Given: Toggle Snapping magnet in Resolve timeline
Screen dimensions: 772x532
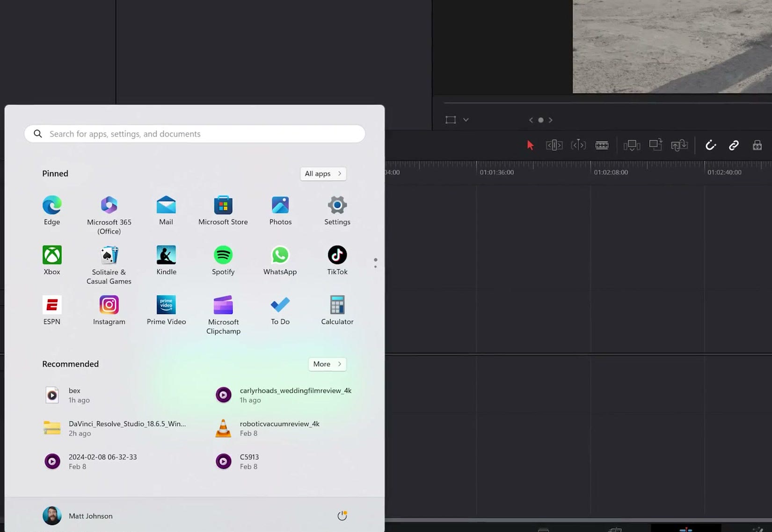Looking at the screenshot, I should pyautogui.click(x=711, y=145).
